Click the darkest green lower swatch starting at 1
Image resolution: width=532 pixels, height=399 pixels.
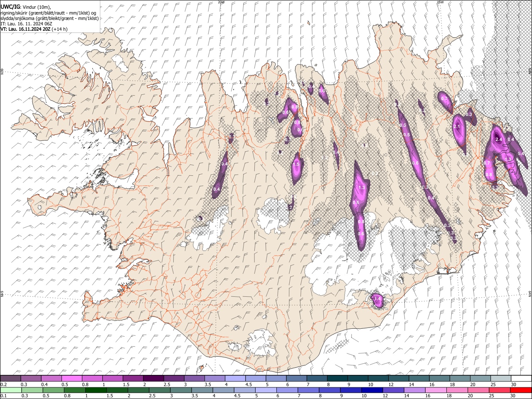tap(96, 390)
